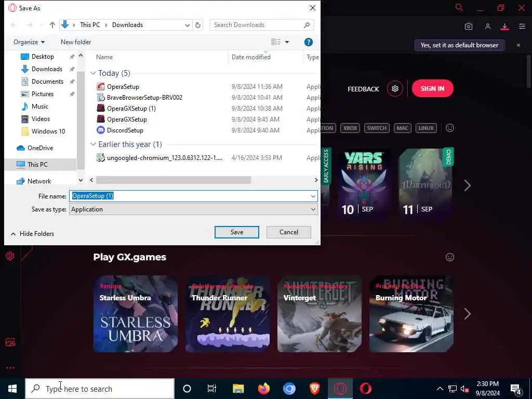The image size is (532, 399).
Task: Open GX Corner settings gear icon
Action: coord(395,88)
